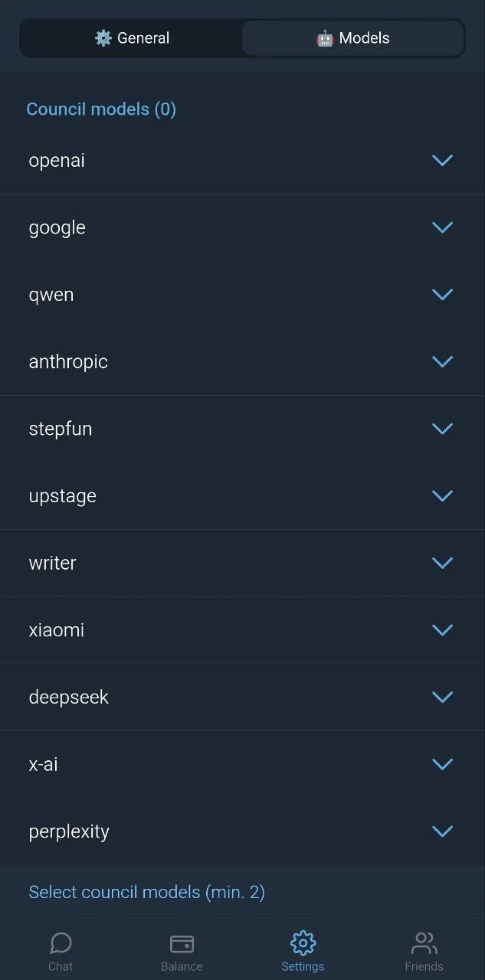Screen dimensions: 485x980
Task: Expand the stepfun provider chevron
Action: (x=442, y=429)
